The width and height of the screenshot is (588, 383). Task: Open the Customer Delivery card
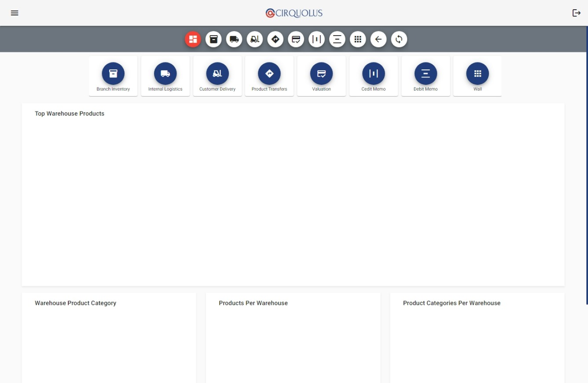217,76
